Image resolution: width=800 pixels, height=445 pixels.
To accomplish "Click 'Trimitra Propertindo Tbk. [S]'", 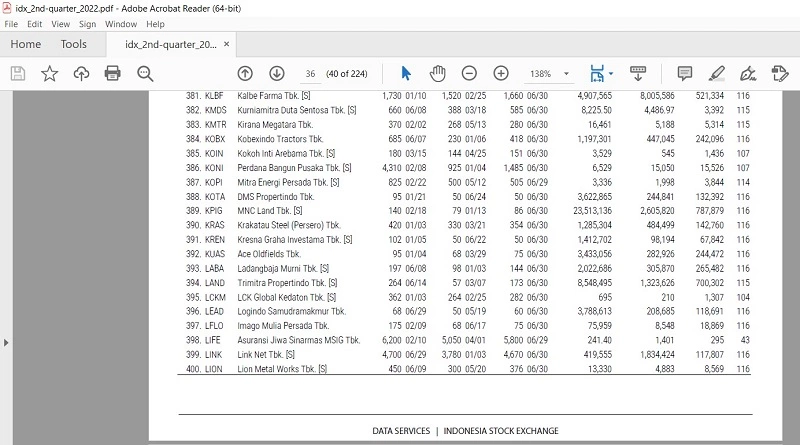I will pyautogui.click(x=287, y=283).
